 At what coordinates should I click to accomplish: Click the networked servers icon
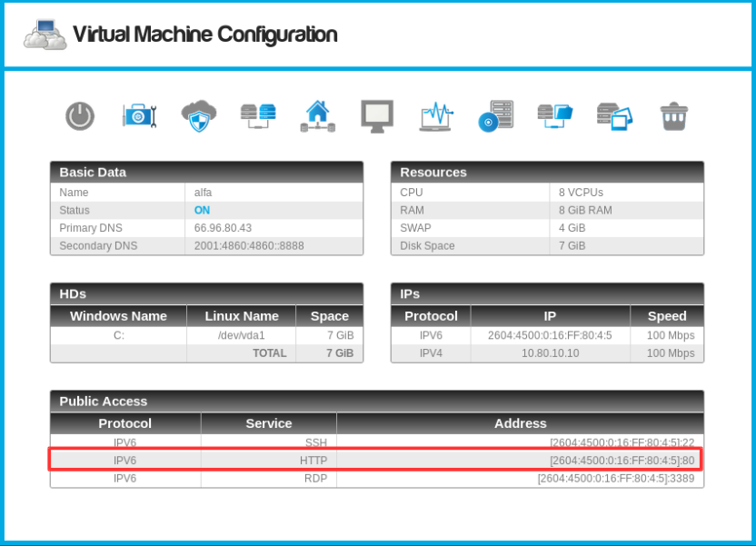(x=258, y=116)
